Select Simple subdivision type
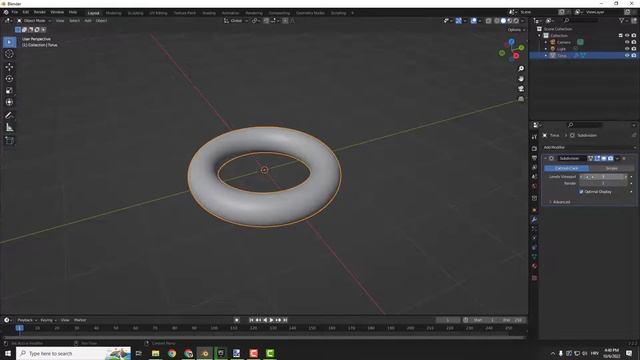The image size is (640, 360). 611,168
